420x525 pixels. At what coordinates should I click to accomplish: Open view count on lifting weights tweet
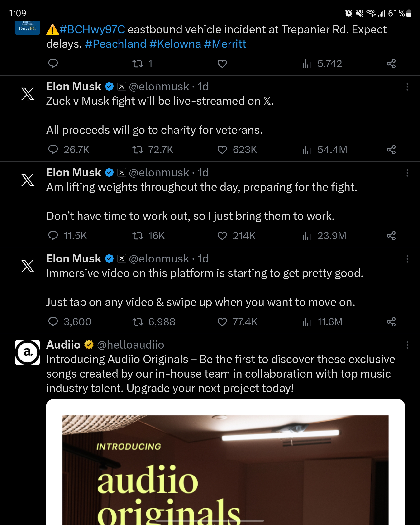pyautogui.click(x=307, y=236)
